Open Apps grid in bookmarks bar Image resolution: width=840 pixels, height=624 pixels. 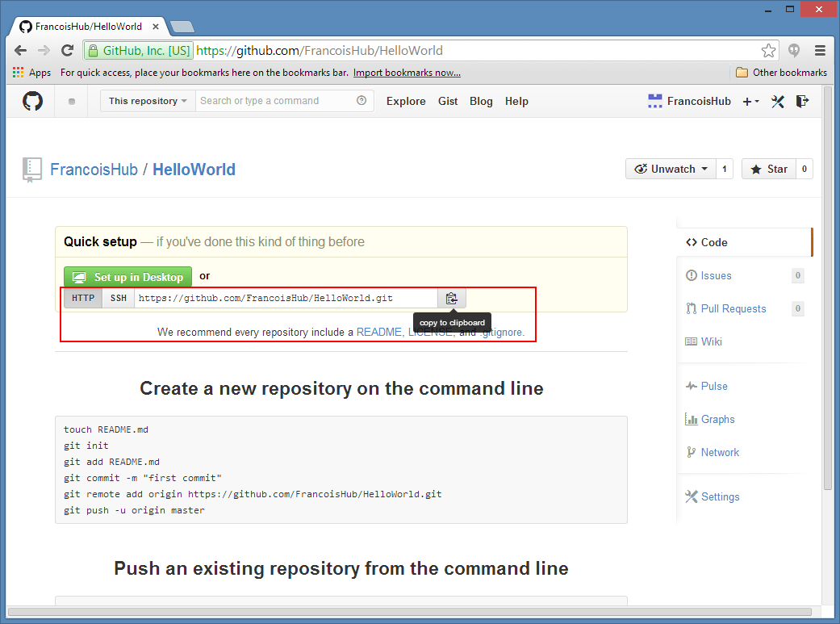point(31,73)
